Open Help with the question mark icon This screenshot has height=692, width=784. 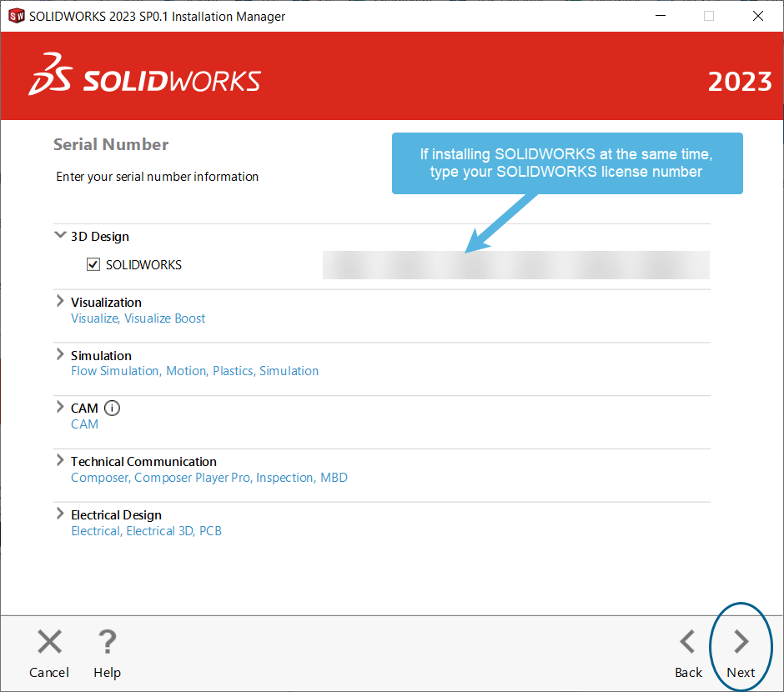[107, 641]
